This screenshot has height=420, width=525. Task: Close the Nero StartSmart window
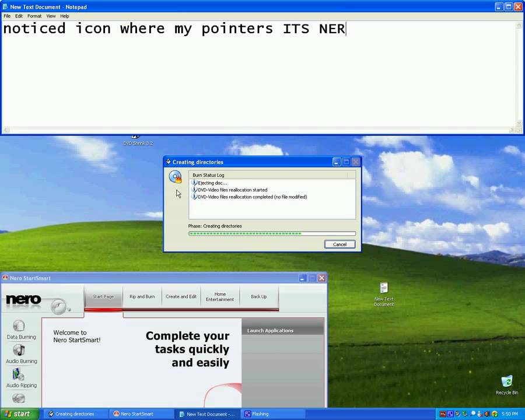point(322,278)
